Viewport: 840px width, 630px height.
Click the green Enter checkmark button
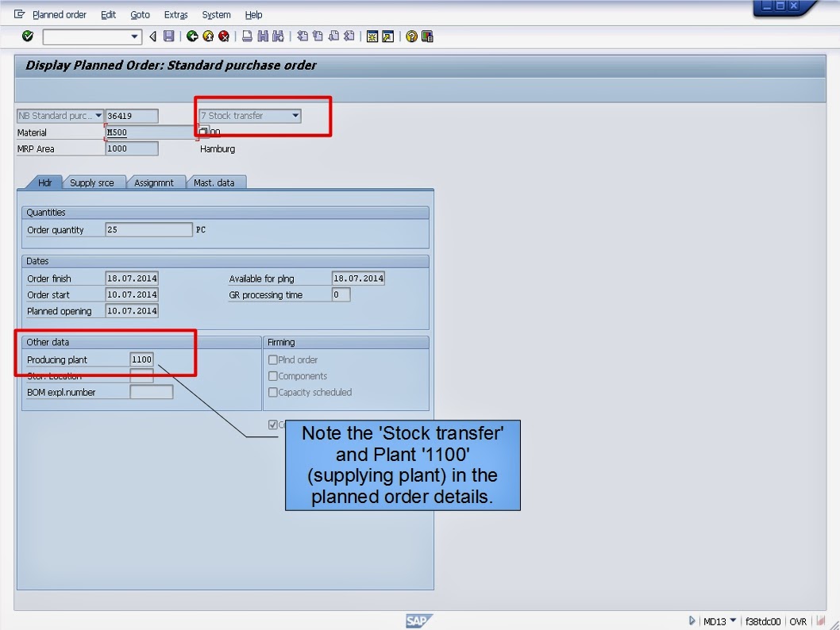(26, 36)
